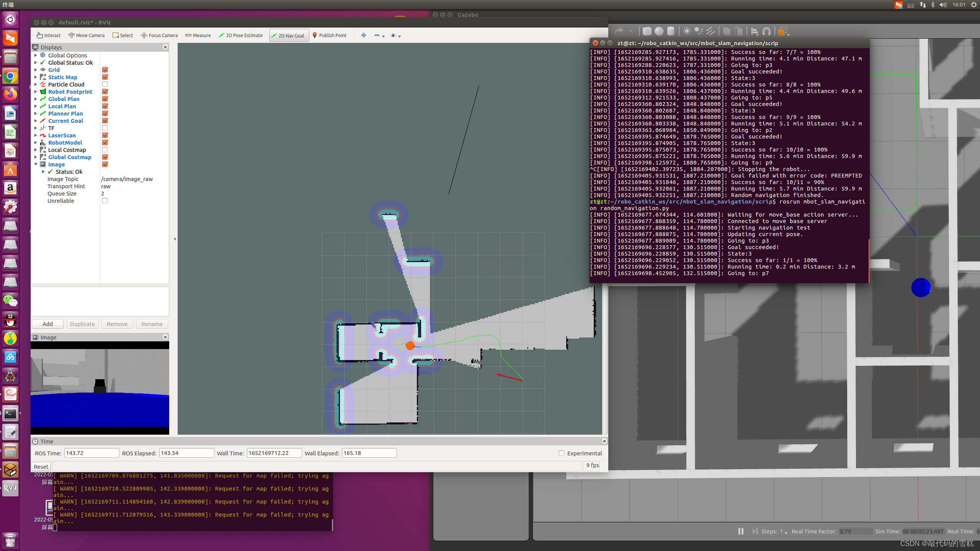Disable the Grid display checkbox

click(105, 70)
